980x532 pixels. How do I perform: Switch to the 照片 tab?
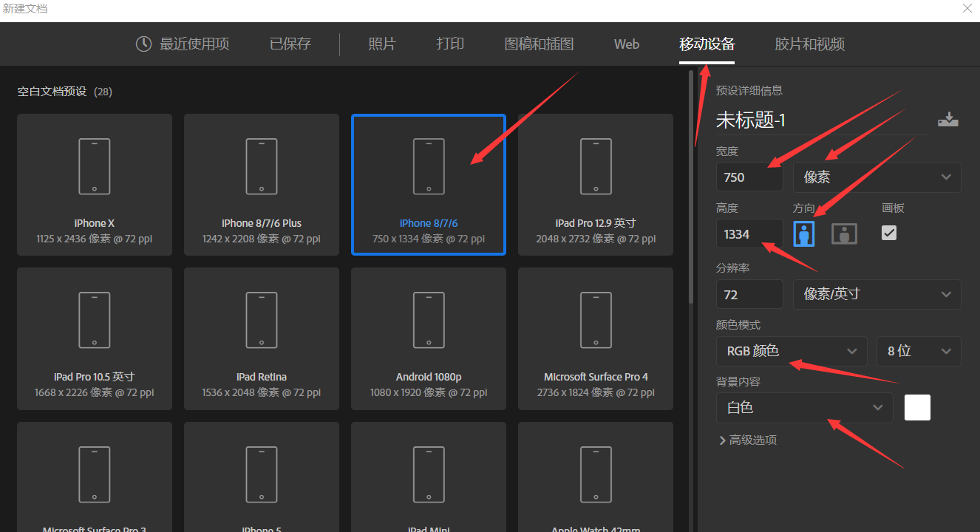(382, 44)
